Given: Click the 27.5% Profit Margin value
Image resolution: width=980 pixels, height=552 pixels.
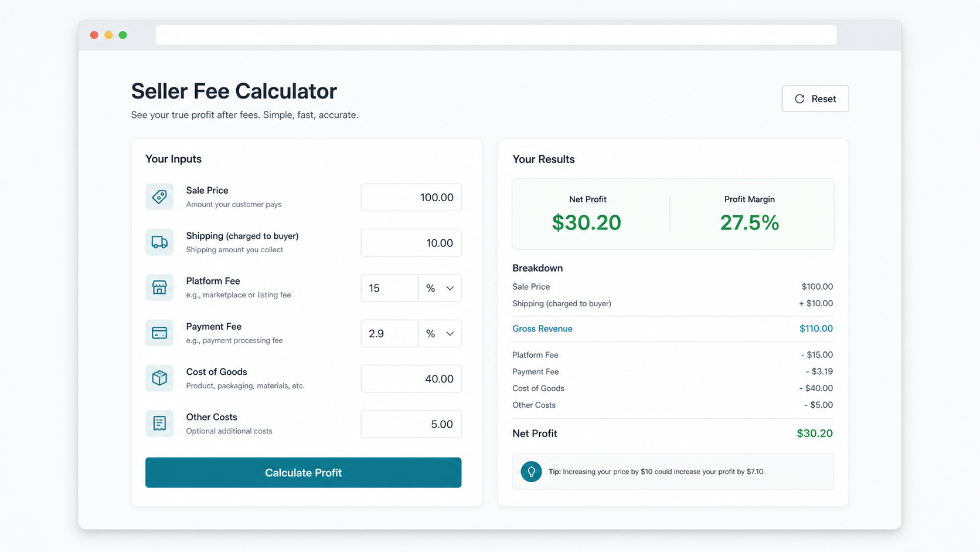Looking at the screenshot, I should point(749,222).
